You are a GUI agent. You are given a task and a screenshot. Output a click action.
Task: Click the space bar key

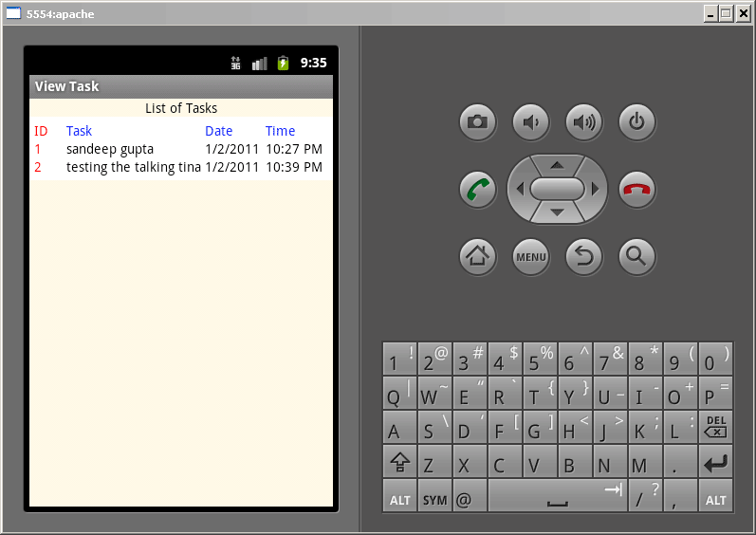click(558, 495)
